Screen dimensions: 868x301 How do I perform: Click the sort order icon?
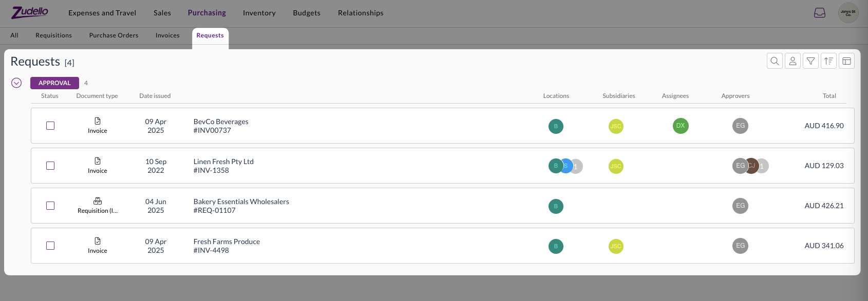[828, 61]
